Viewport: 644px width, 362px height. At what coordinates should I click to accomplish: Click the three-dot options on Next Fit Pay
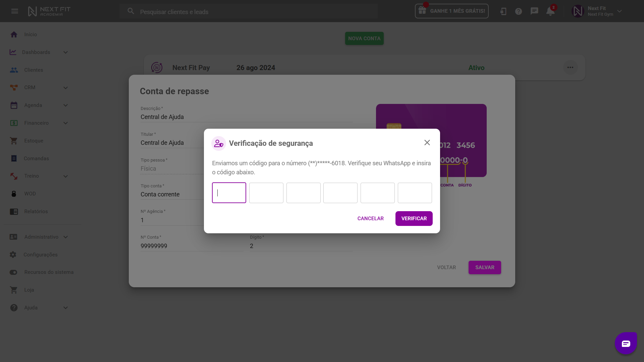click(x=570, y=67)
